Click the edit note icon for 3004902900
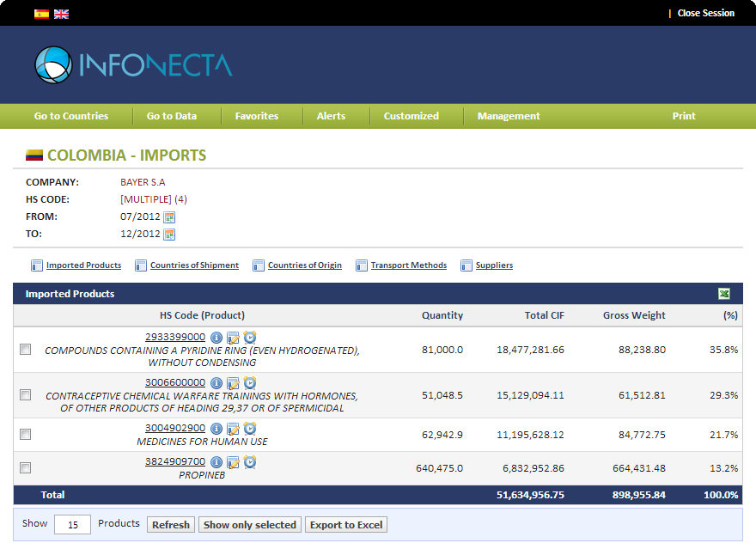The image size is (756, 549). click(233, 429)
